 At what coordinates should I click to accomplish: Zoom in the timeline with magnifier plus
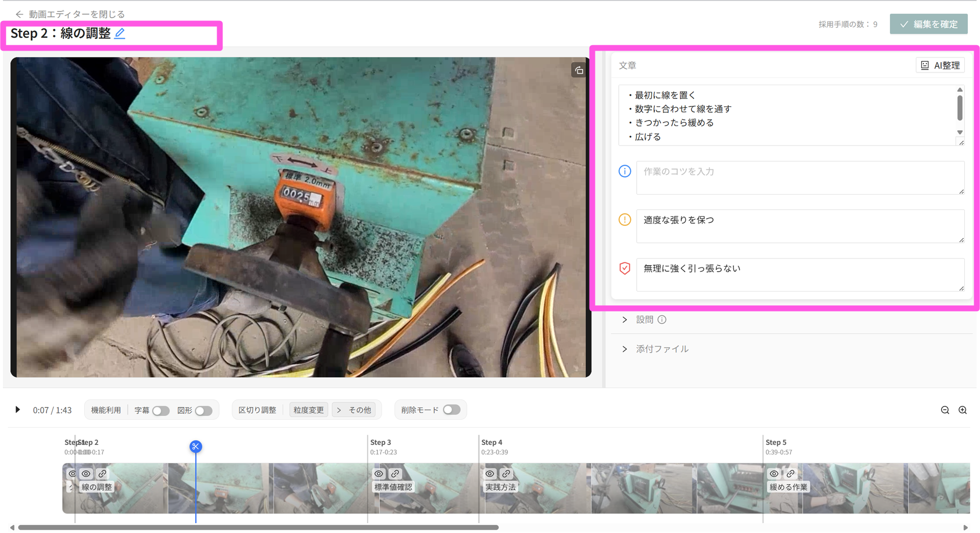962,410
